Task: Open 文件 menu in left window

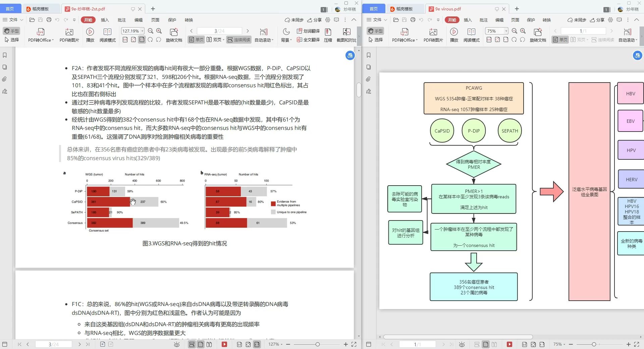Action: 13,20
